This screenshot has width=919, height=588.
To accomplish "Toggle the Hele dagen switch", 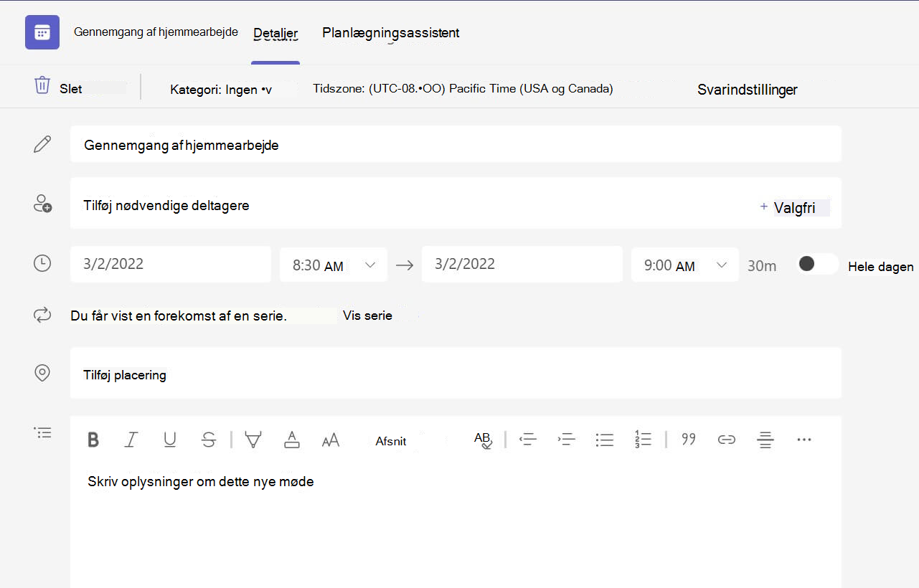I will pos(817,264).
